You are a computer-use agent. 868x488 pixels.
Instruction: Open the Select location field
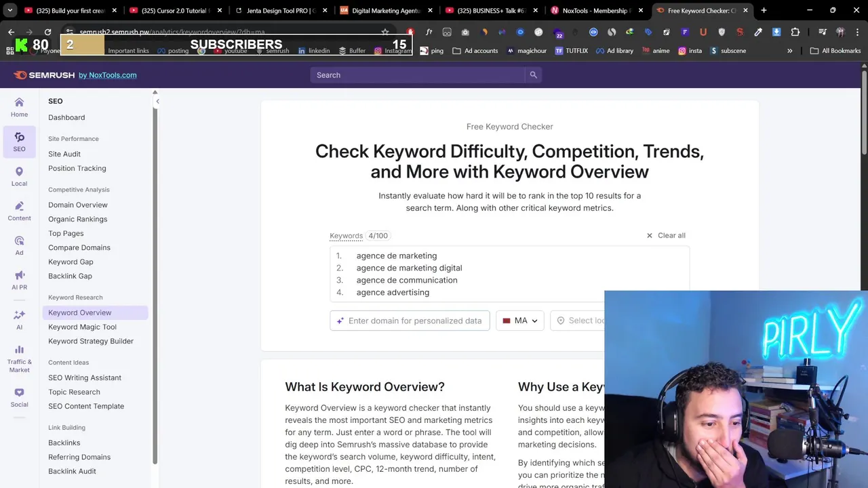point(578,321)
